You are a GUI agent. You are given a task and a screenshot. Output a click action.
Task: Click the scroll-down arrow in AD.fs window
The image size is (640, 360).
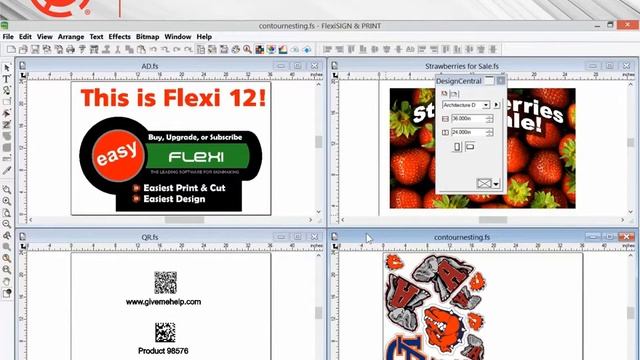[x=318, y=212]
